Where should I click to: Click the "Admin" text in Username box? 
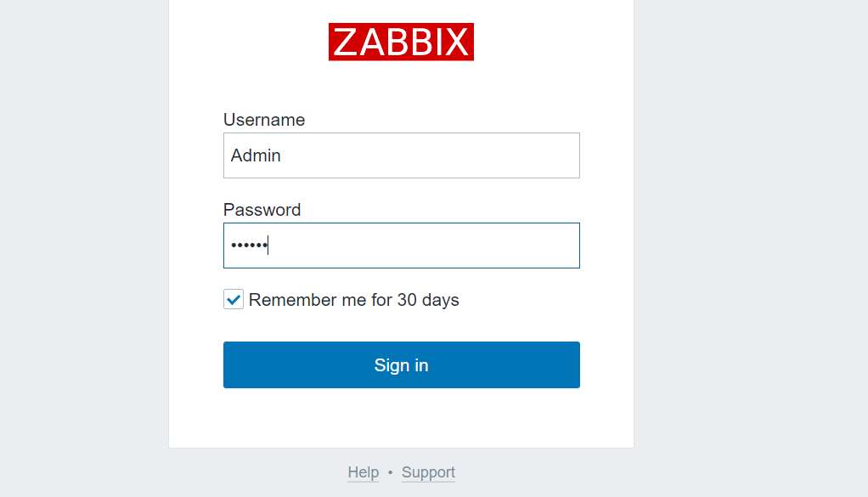click(x=256, y=155)
